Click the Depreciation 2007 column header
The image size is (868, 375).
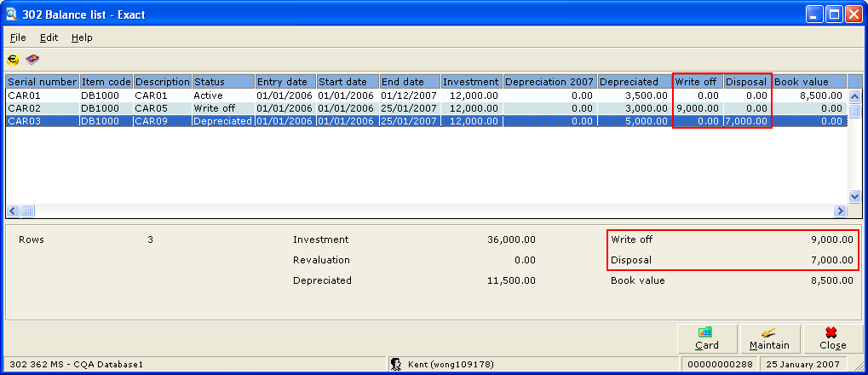click(x=549, y=82)
